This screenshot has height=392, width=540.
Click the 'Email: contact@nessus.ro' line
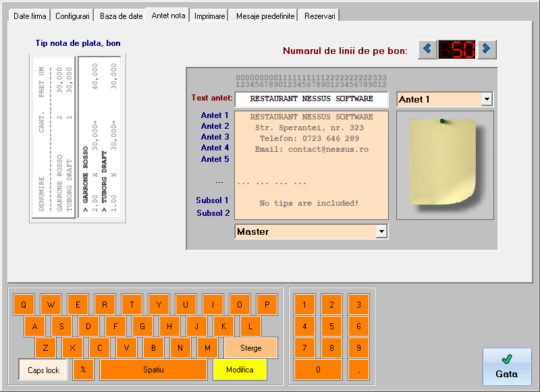coord(311,149)
